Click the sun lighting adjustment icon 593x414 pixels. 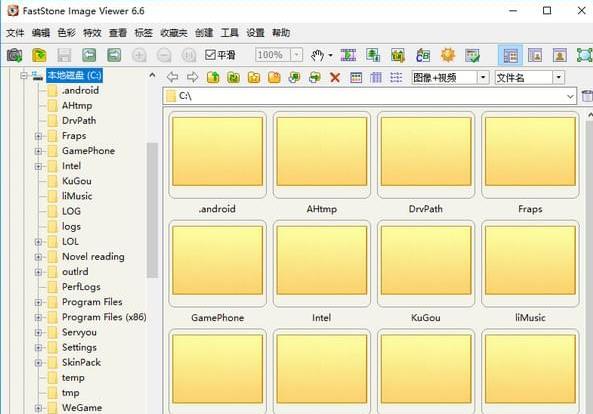(448, 55)
